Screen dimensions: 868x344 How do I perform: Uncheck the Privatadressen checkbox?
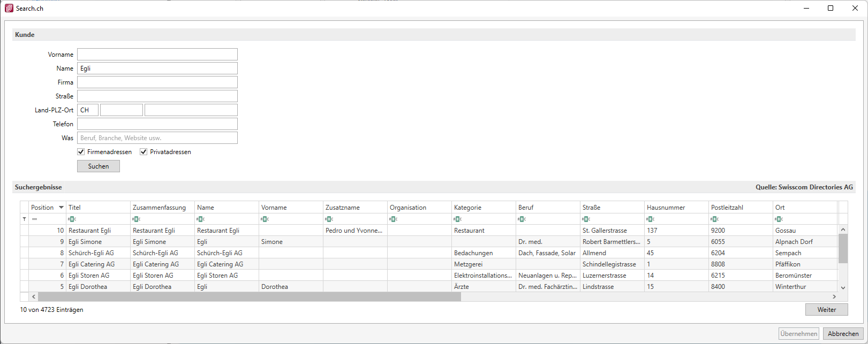tap(144, 152)
